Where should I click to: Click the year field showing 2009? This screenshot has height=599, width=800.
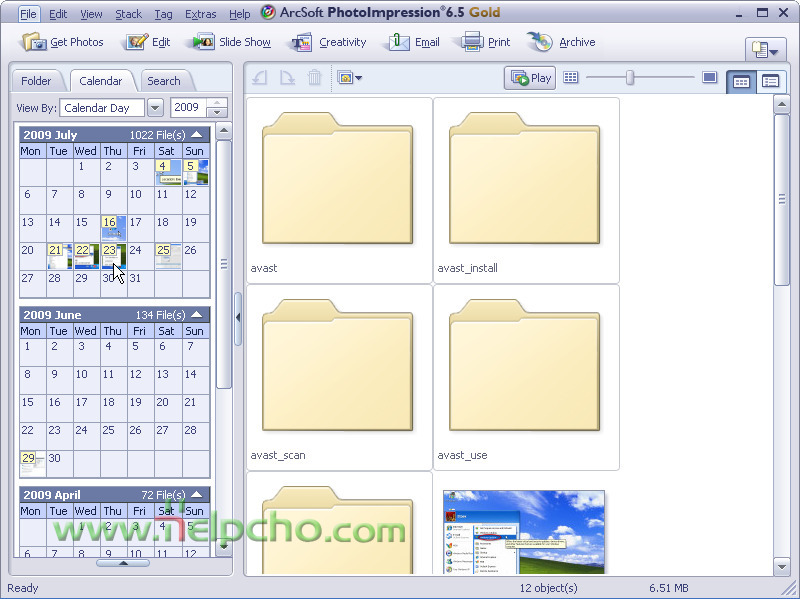(188, 108)
